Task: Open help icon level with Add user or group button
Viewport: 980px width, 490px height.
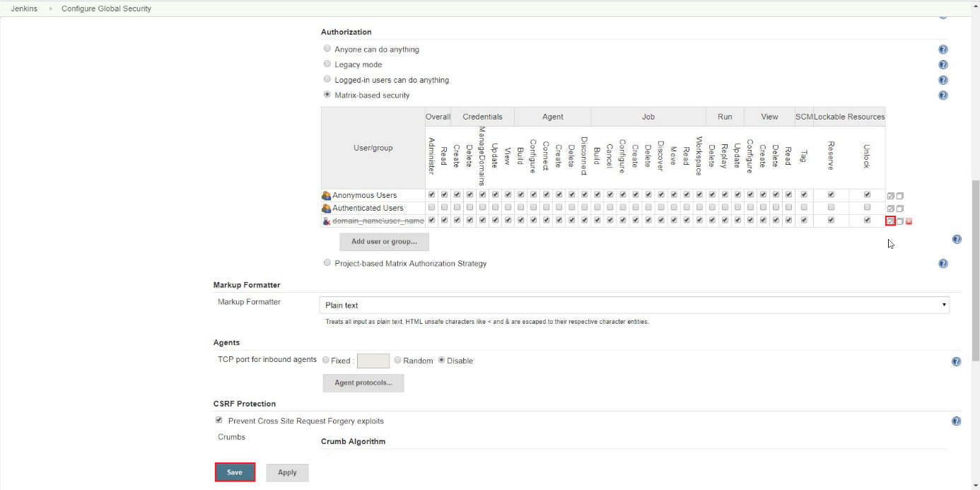Action: (957, 240)
